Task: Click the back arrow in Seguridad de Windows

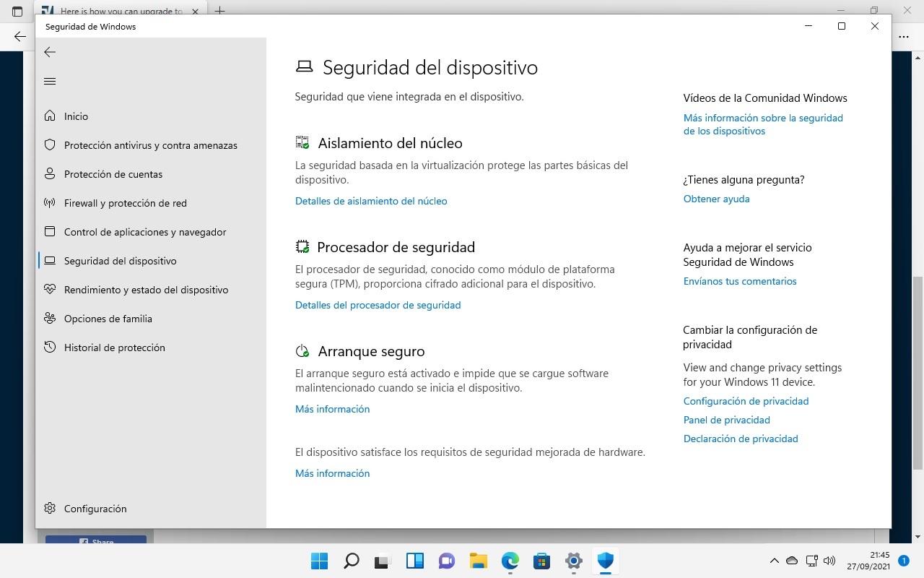Action: (x=50, y=52)
